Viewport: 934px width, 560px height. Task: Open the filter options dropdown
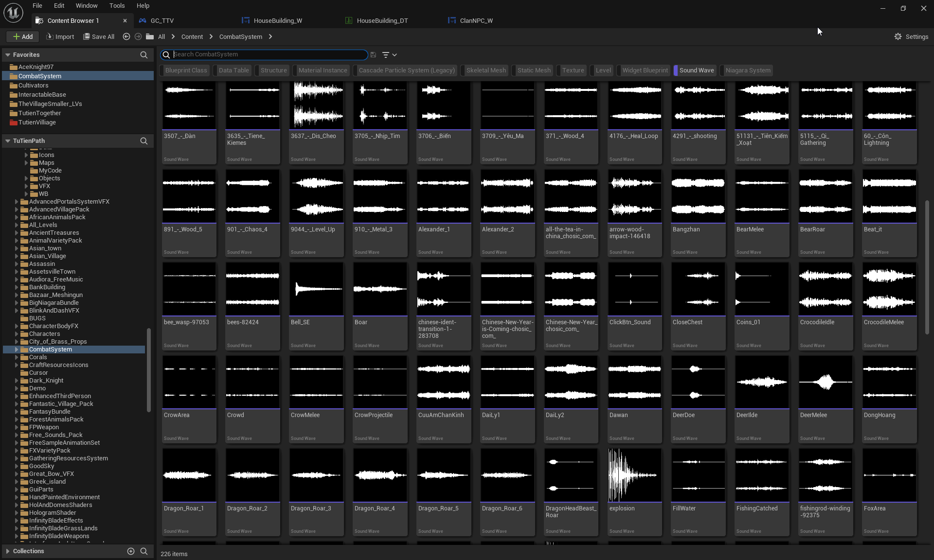coord(389,55)
